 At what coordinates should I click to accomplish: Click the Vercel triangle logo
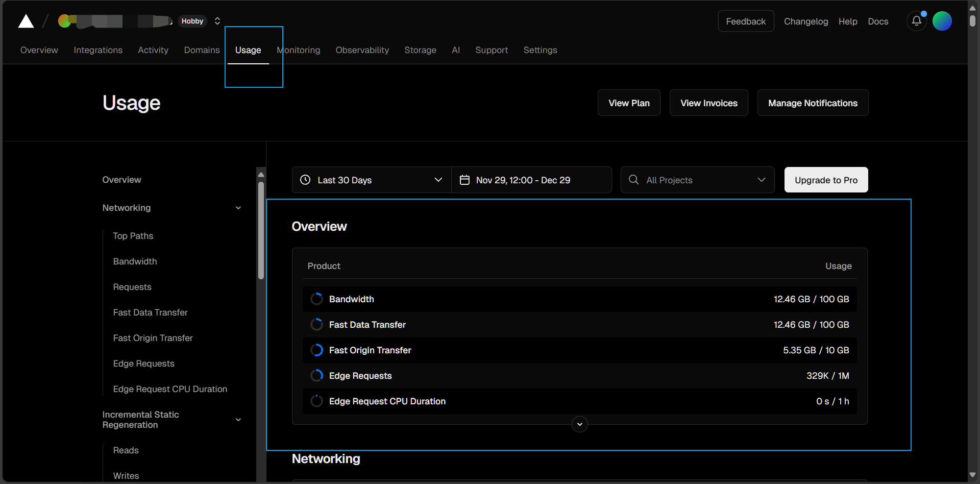point(26,21)
